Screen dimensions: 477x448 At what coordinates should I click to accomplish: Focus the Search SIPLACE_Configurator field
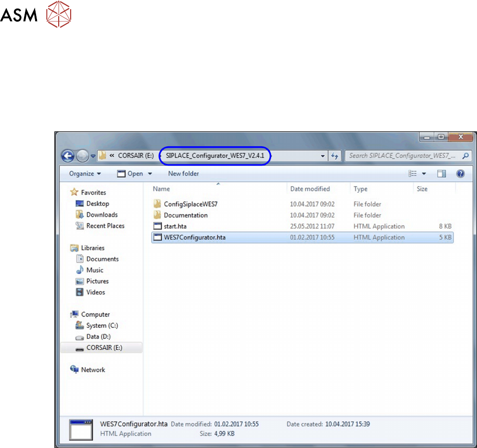coord(409,156)
